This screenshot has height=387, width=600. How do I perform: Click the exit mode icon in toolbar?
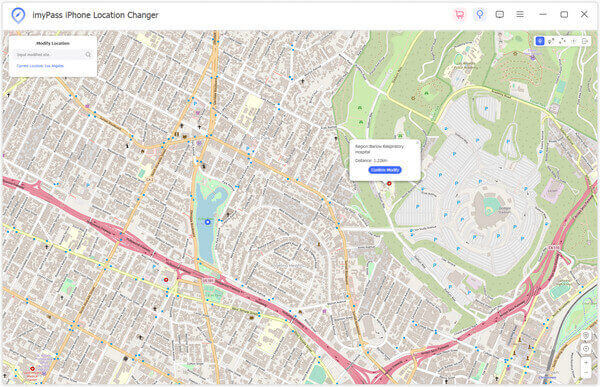pos(585,41)
